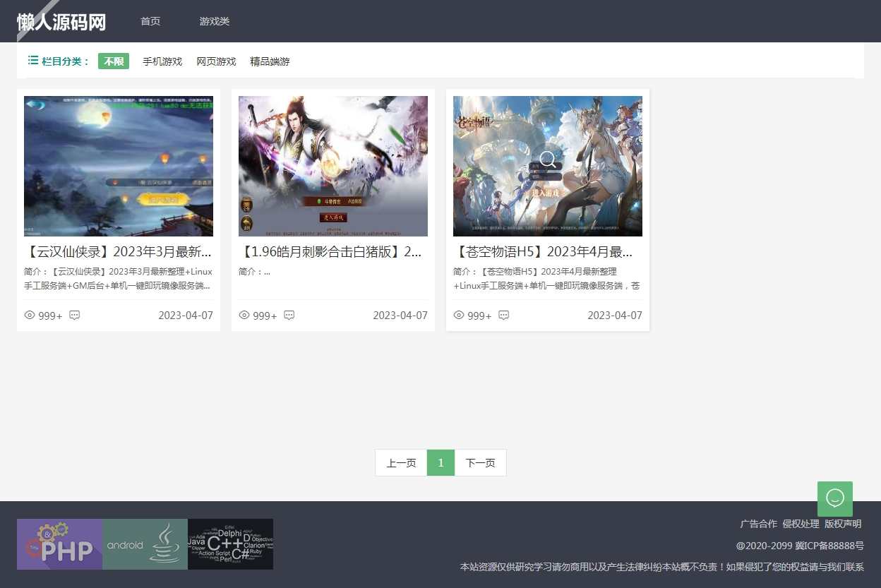881x588 pixels.
Task: Open the 广告合作 footer link
Action: pyautogui.click(x=758, y=524)
